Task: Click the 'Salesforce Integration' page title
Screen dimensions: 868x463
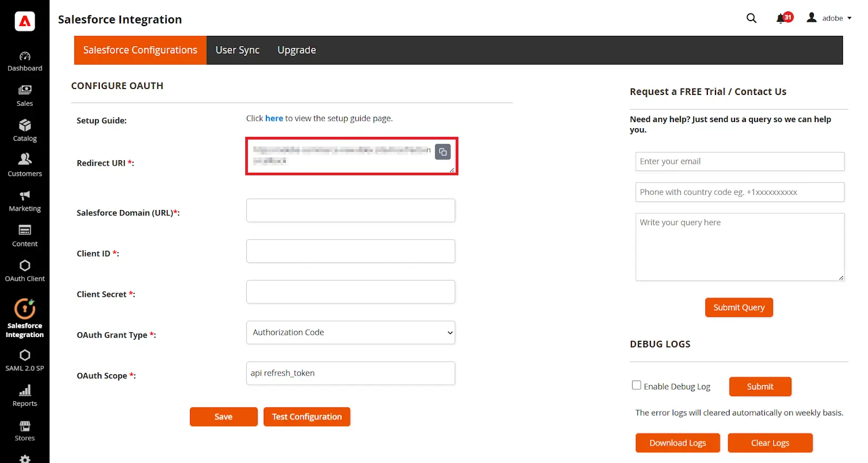Action: [120, 20]
